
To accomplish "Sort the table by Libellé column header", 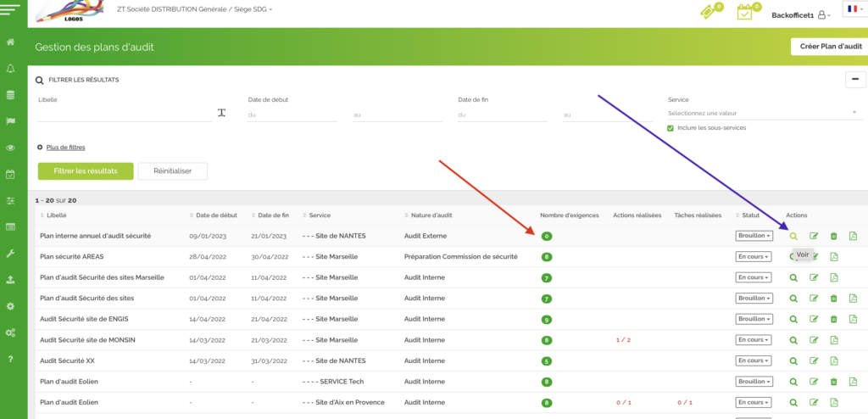I will tap(57, 215).
